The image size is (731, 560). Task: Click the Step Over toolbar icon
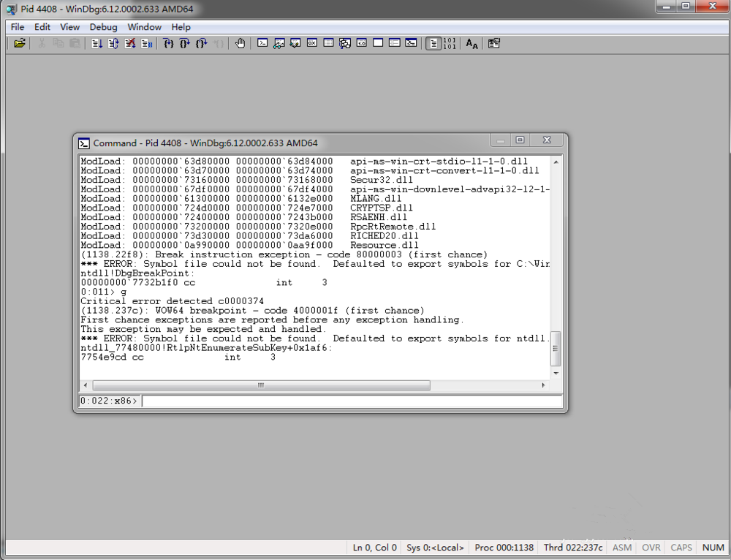pyautogui.click(x=185, y=44)
